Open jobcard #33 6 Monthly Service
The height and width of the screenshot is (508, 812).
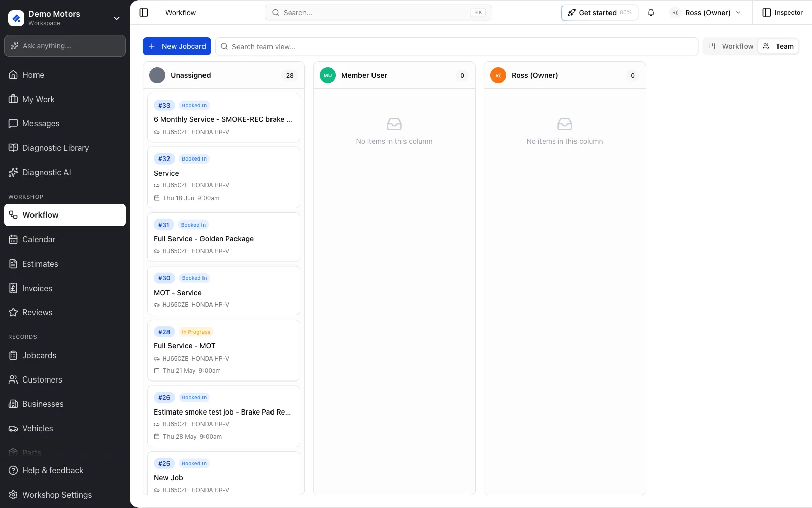click(224, 118)
